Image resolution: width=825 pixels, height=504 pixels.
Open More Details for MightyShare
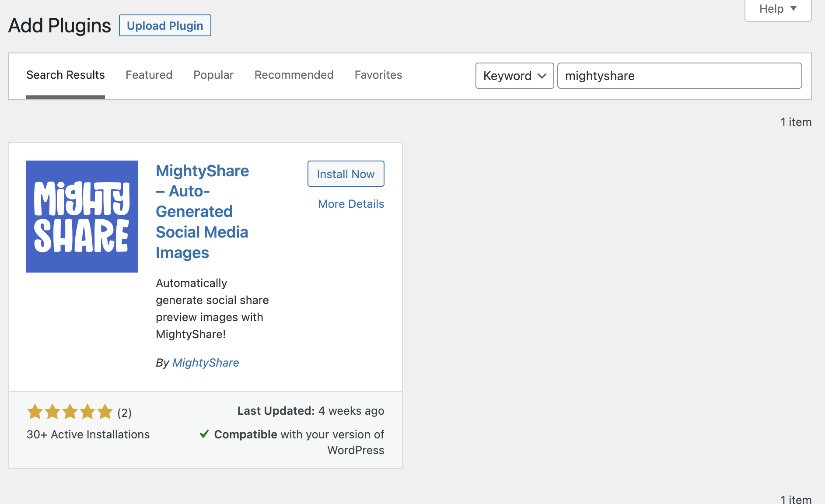tap(350, 203)
